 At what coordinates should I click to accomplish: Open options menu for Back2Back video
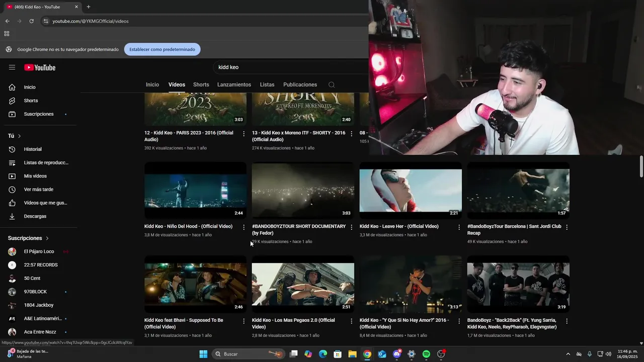(x=567, y=321)
